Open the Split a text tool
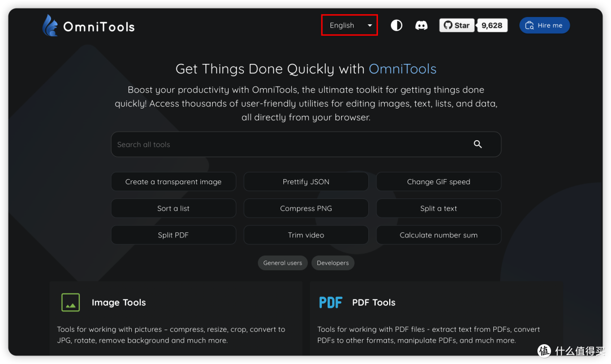 coord(438,208)
